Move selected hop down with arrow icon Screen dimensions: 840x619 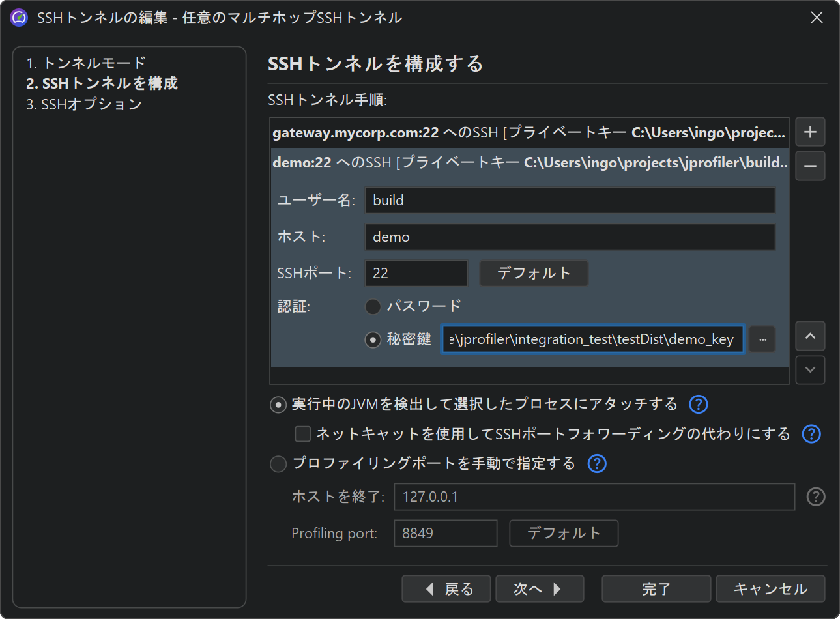click(810, 370)
